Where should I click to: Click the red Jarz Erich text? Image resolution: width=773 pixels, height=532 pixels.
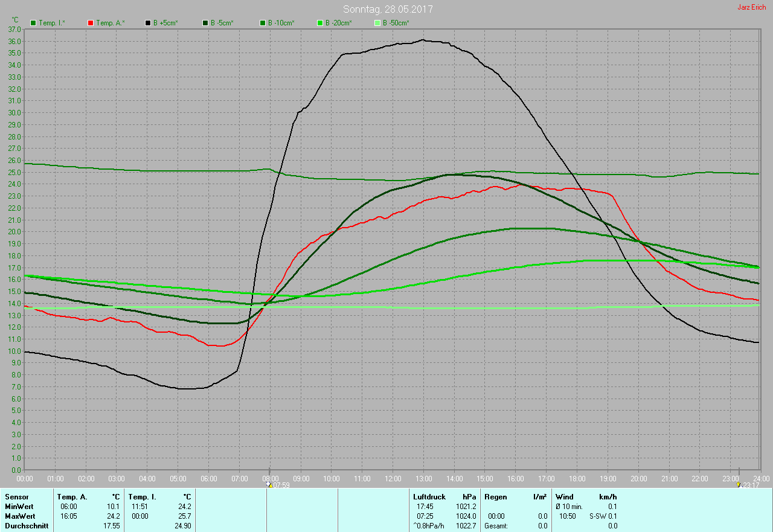click(751, 7)
